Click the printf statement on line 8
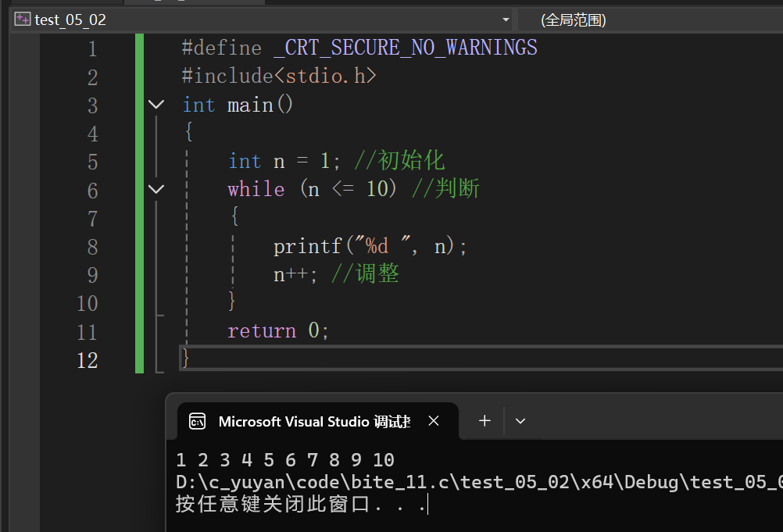 tap(370, 246)
